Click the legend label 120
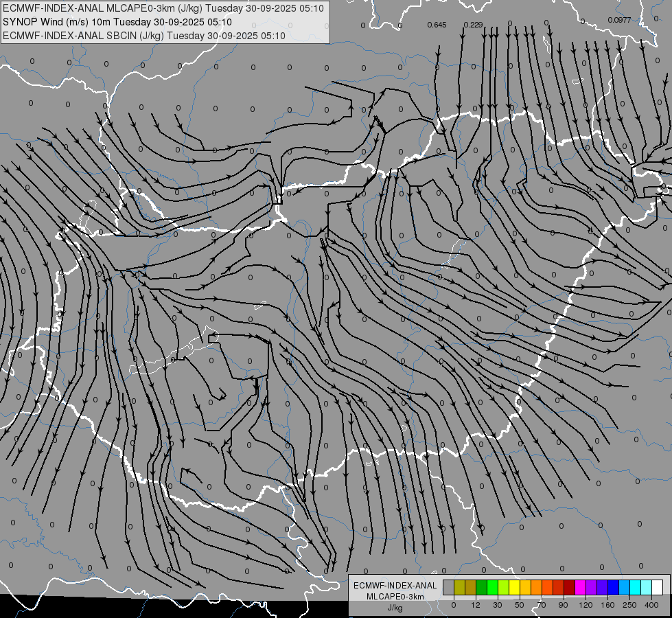Image resolution: width=672 pixels, height=618 pixels. point(586,605)
